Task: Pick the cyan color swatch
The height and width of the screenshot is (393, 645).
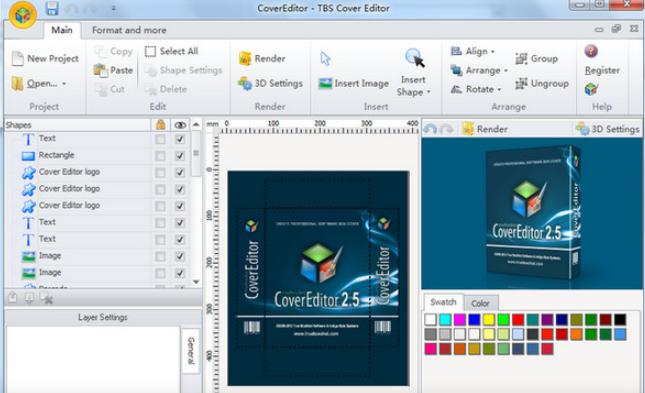Action: pos(445,319)
